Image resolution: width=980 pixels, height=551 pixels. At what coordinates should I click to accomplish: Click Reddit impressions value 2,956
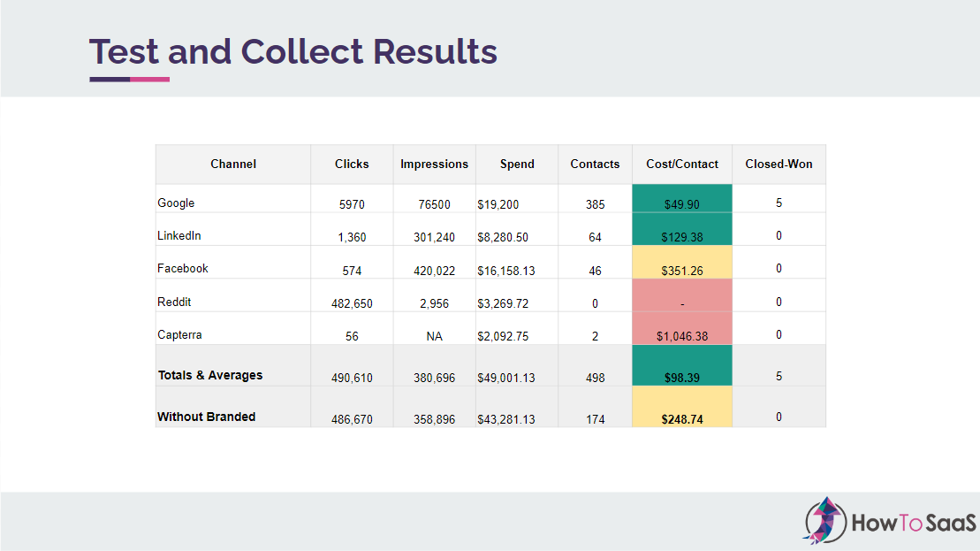(x=435, y=303)
